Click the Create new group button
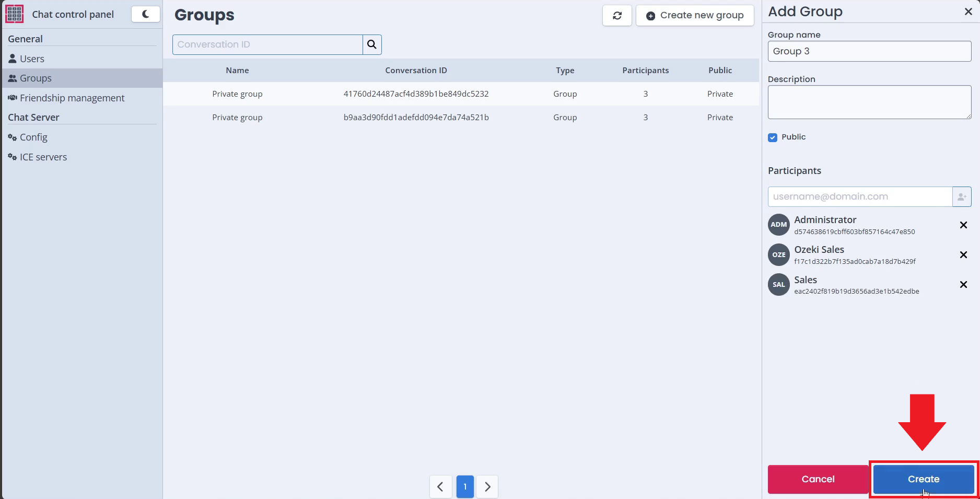The height and width of the screenshot is (499, 980). point(694,16)
